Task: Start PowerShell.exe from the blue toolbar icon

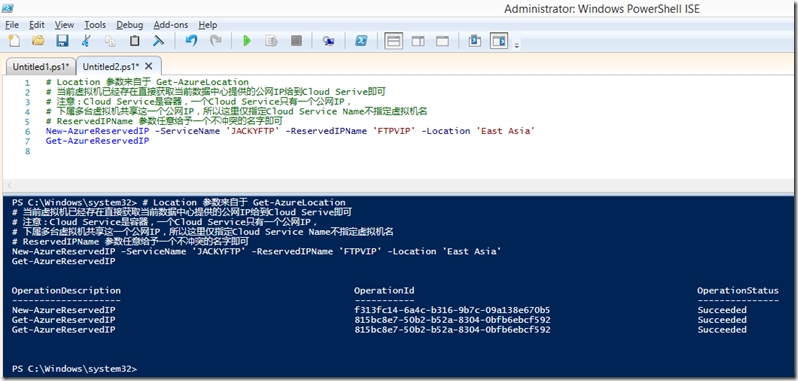Action: click(x=361, y=41)
